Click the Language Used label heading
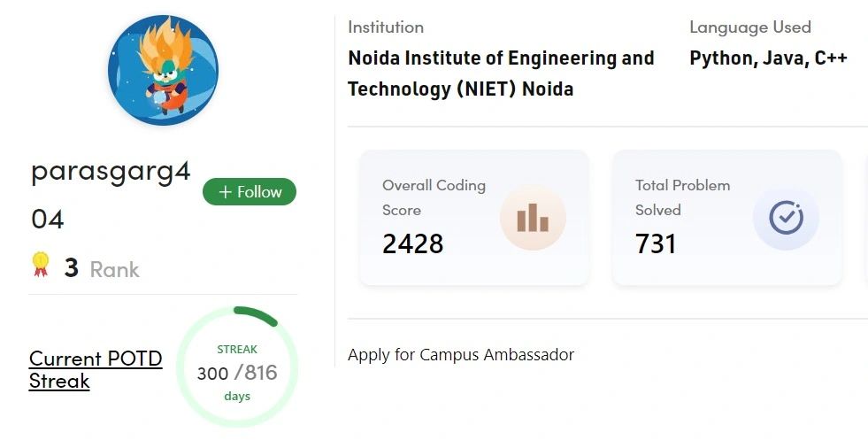Image resolution: width=868 pixels, height=440 pixels. [750, 27]
